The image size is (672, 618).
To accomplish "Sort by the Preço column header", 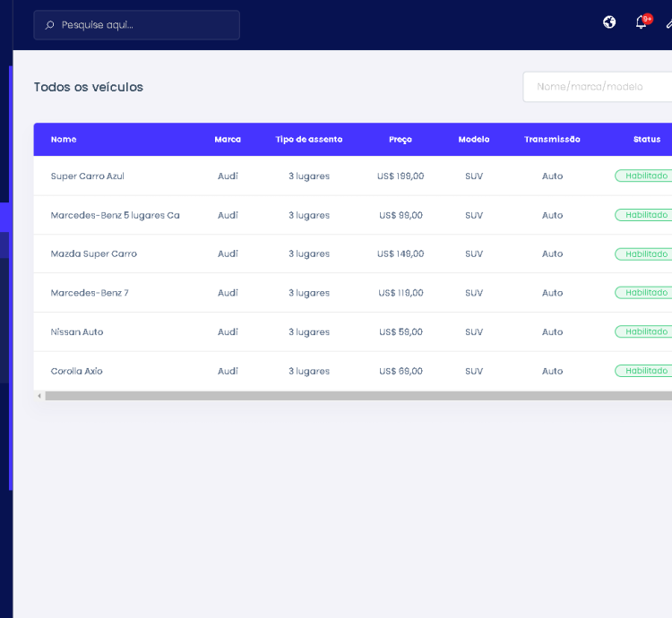I will coord(401,140).
